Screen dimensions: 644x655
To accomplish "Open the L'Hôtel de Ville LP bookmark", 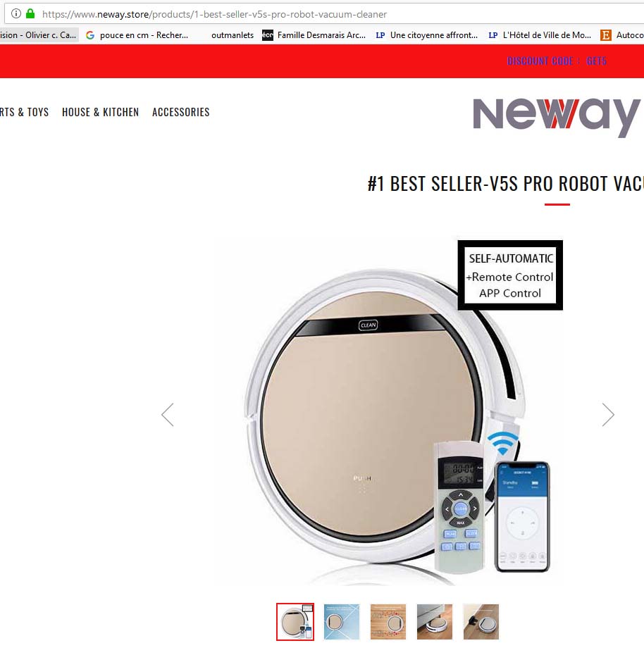I will coord(540,35).
